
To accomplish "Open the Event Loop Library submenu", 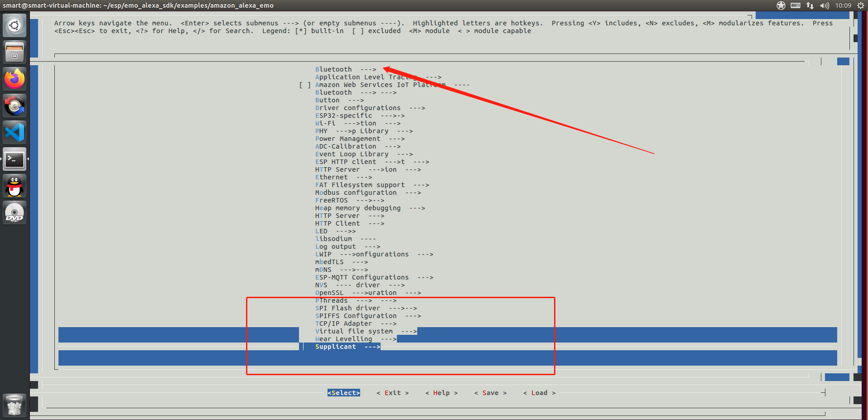I will [364, 154].
